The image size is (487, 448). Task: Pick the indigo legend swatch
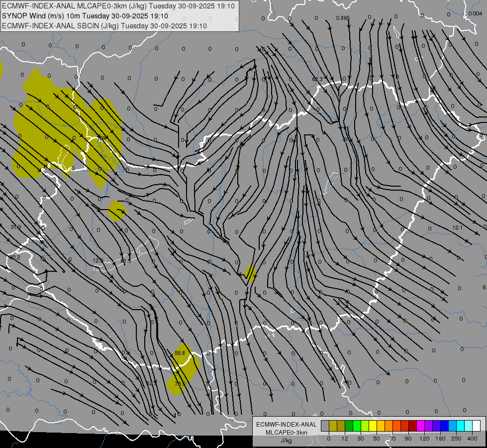click(x=437, y=426)
